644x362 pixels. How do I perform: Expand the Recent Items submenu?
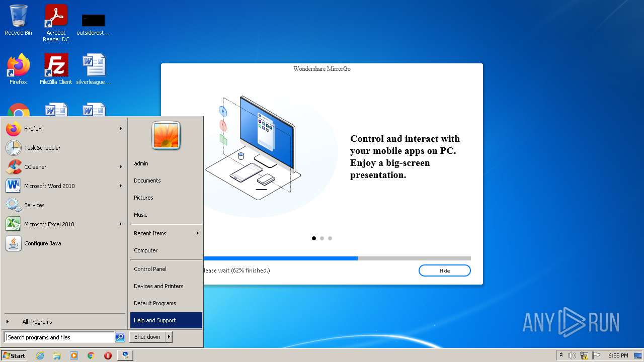[x=166, y=233]
